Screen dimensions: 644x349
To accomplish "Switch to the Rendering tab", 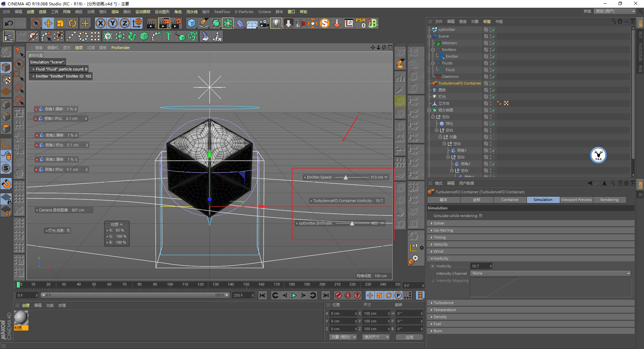I will 609,200.
